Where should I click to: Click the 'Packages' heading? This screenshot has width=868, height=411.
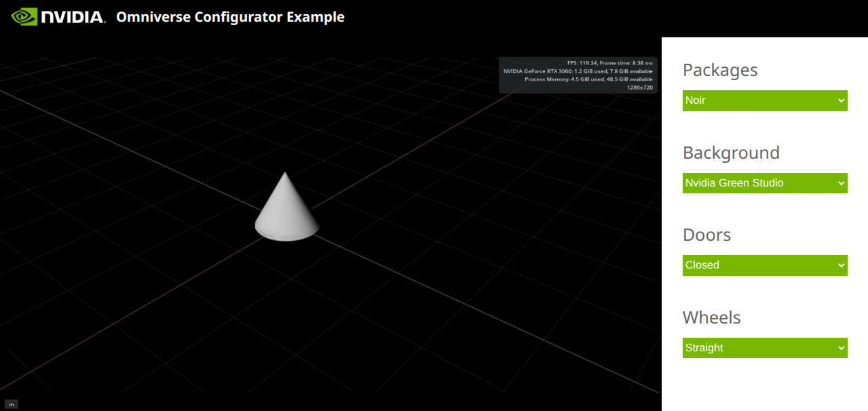[720, 70]
